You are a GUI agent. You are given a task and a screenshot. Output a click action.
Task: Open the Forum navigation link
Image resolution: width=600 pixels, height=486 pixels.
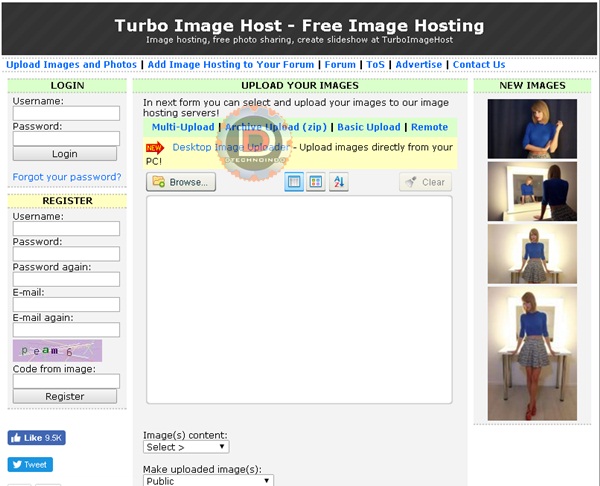340,64
